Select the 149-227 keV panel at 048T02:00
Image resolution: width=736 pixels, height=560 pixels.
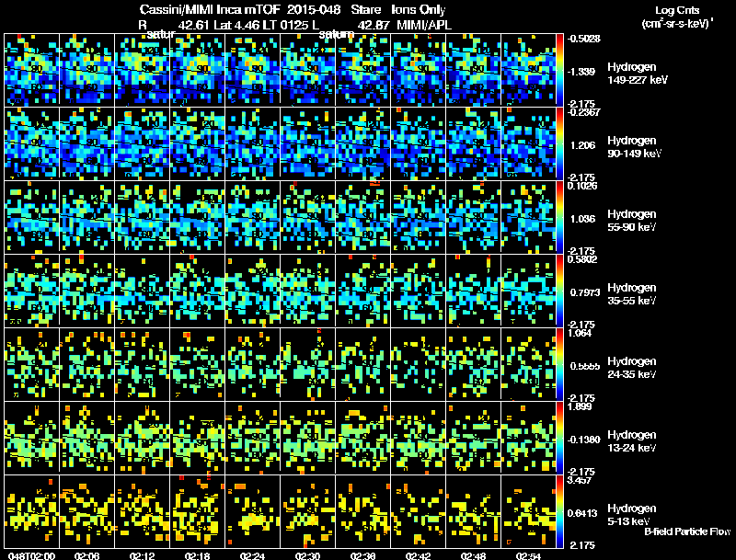pos(32,69)
